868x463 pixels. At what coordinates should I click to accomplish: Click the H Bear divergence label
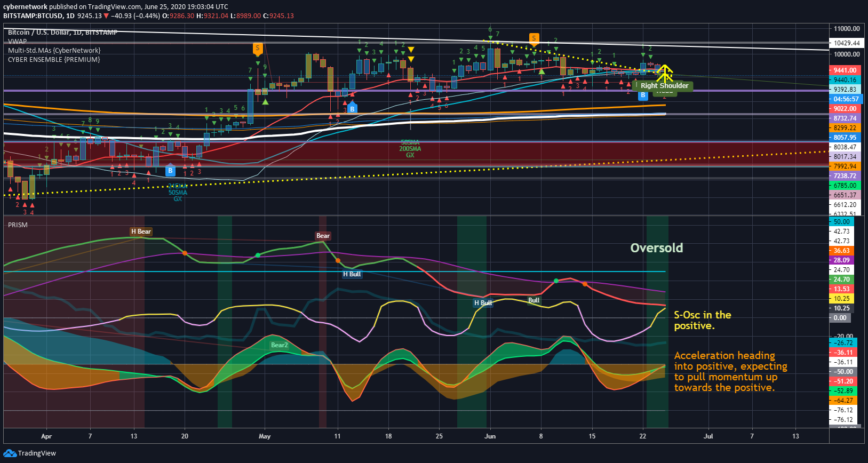point(141,232)
